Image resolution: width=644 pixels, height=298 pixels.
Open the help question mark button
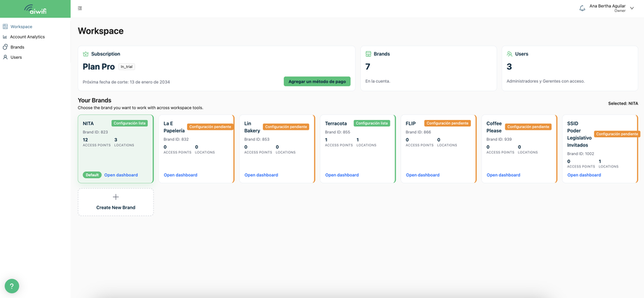[x=12, y=285]
